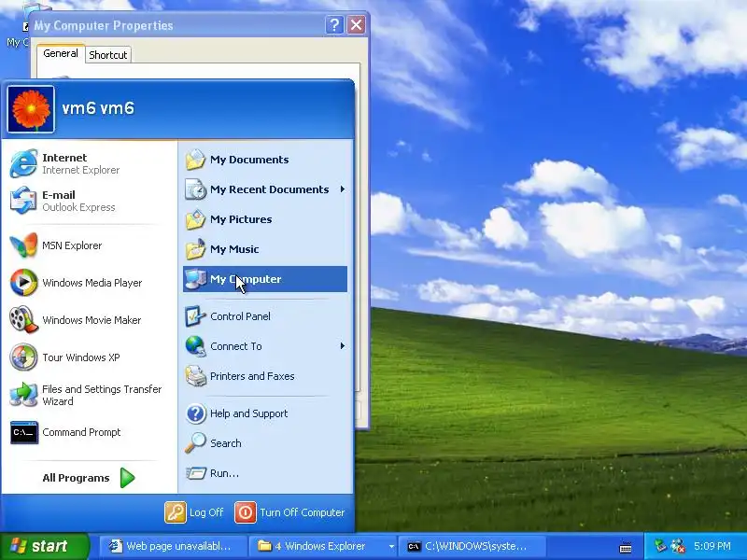Click the All Programs label
Viewport: 747px width, 560px height.
tap(76, 478)
